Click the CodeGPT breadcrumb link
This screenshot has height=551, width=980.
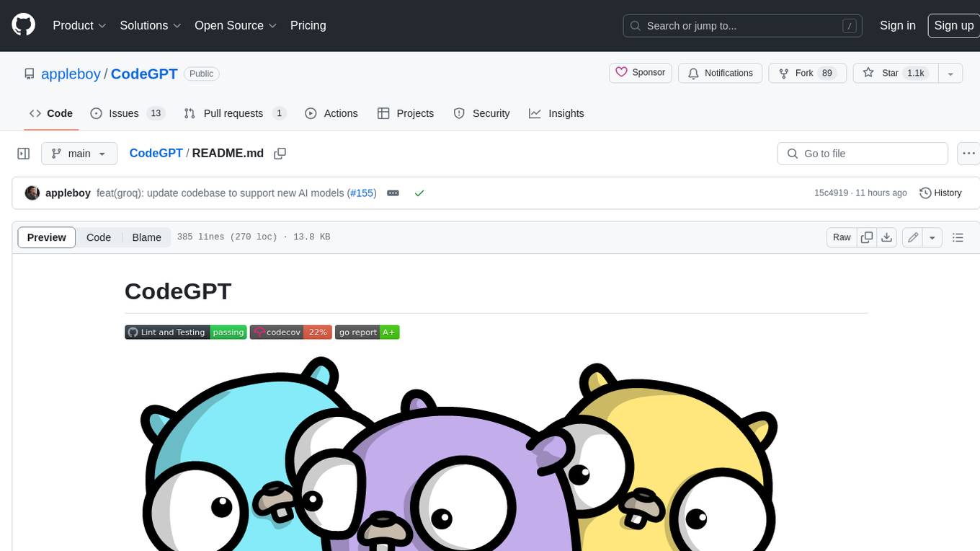156,153
